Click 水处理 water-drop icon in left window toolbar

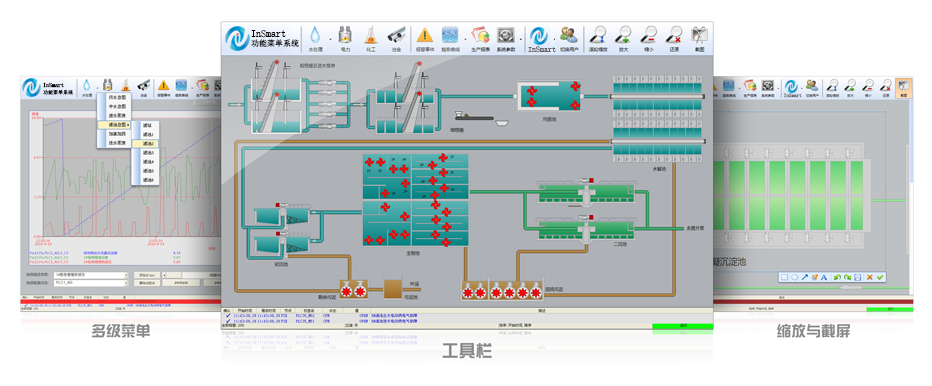pos(87,85)
